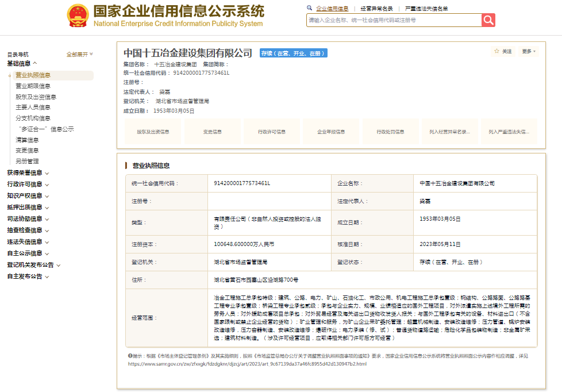The height and width of the screenshot is (392, 562).
Task: Expand the 知识产权信息 section
Action: click(x=28, y=195)
